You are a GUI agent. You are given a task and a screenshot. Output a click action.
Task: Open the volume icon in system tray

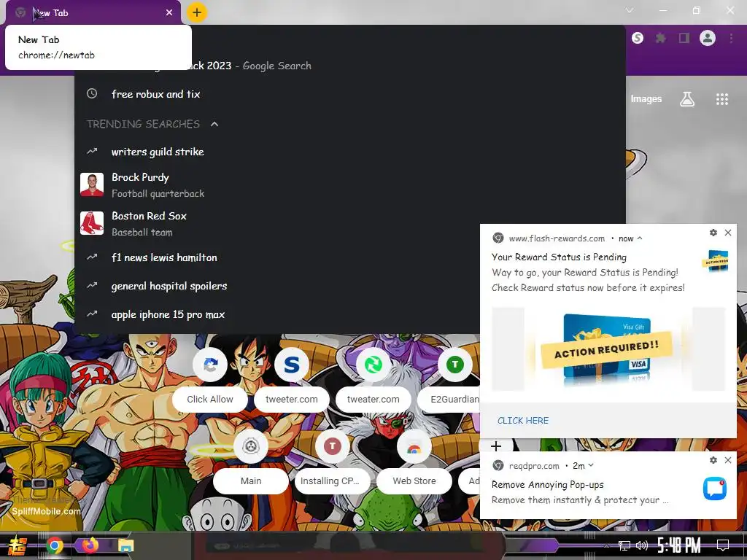[x=642, y=545]
